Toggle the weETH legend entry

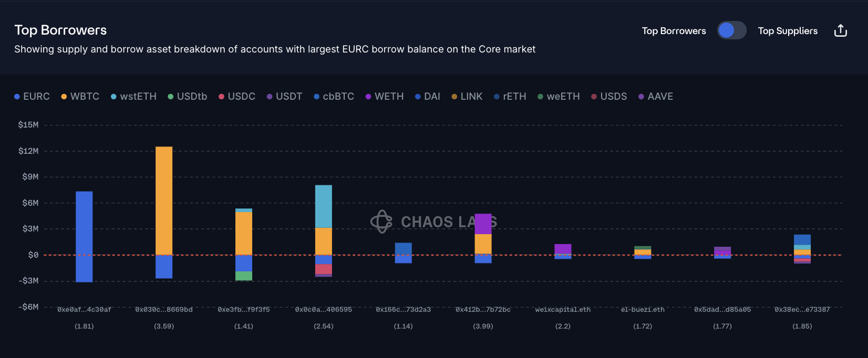click(559, 97)
